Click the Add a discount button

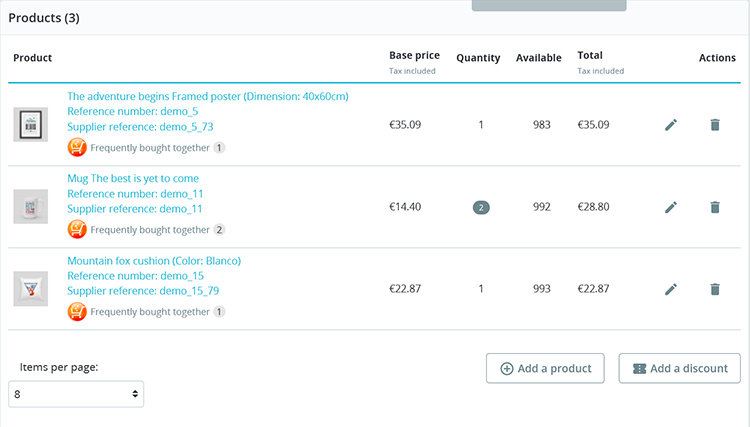pyautogui.click(x=680, y=368)
